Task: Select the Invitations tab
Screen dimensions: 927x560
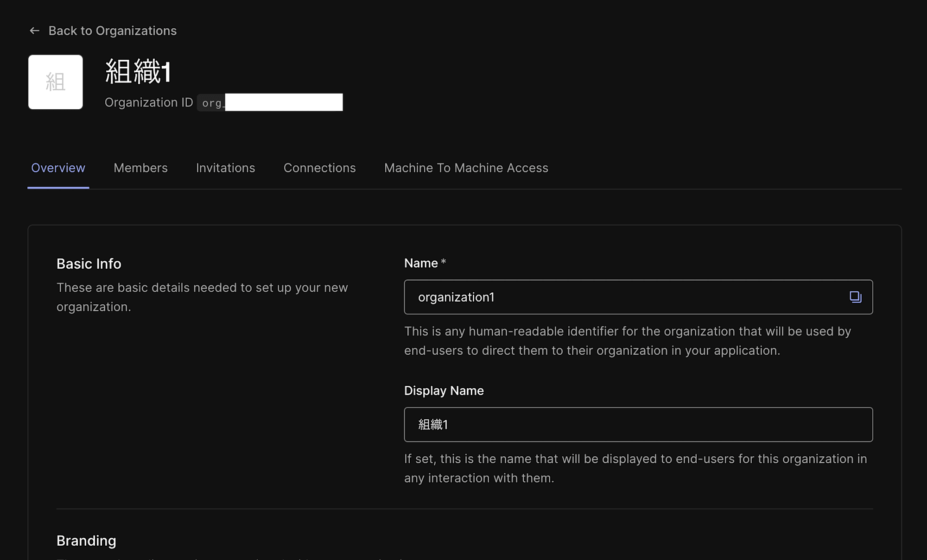Action: click(x=225, y=168)
